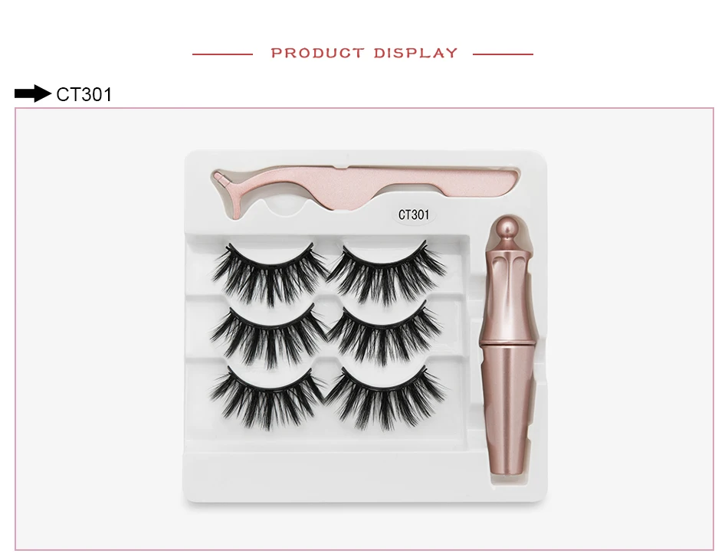Click the black arrow beside CT301
Screen dimensions: 728x560
tap(32, 93)
